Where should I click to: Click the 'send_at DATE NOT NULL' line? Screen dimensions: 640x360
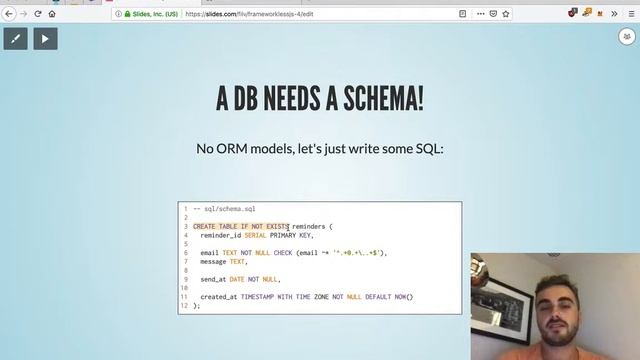[240, 280]
